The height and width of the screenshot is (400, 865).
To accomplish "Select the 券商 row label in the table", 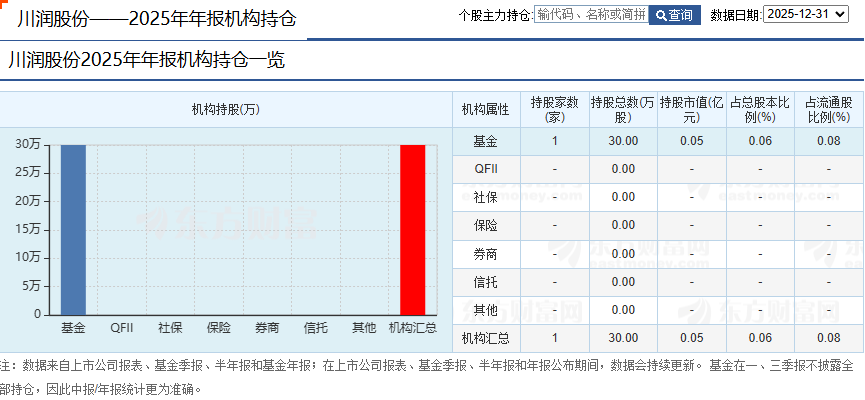I will tap(485, 254).
